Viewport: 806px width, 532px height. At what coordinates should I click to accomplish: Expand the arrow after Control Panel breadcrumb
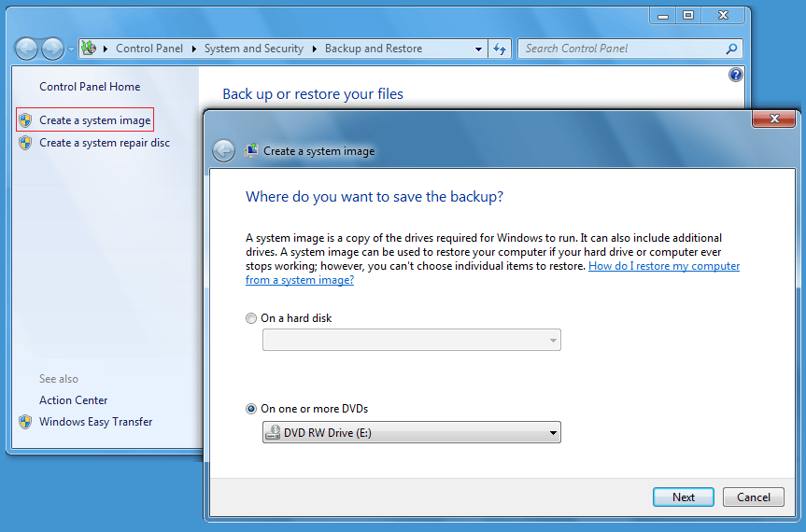193,49
